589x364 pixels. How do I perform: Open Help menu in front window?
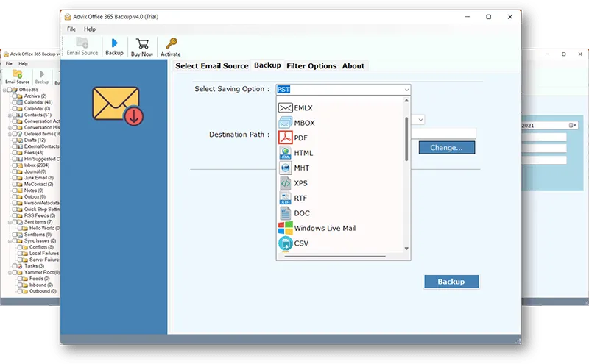pyautogui.click(x=89, y=29)
